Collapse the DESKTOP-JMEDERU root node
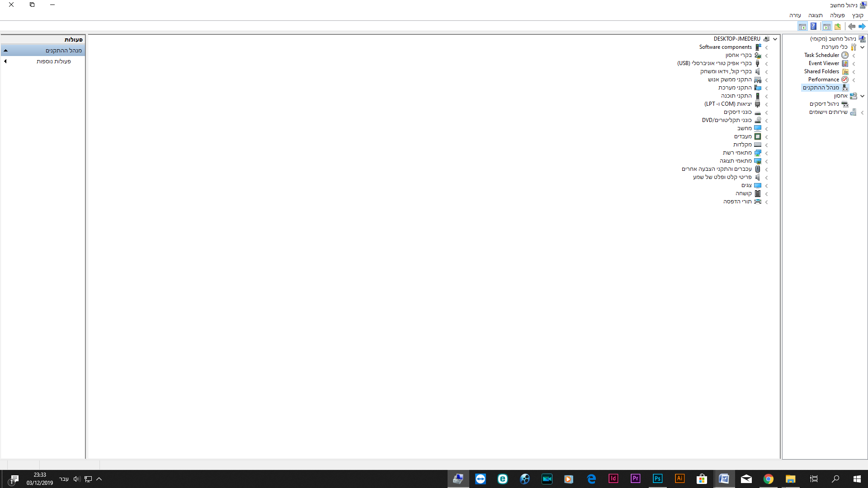This screenshot has width=868, height=488. pyautogui.click(x=775, y=39)
